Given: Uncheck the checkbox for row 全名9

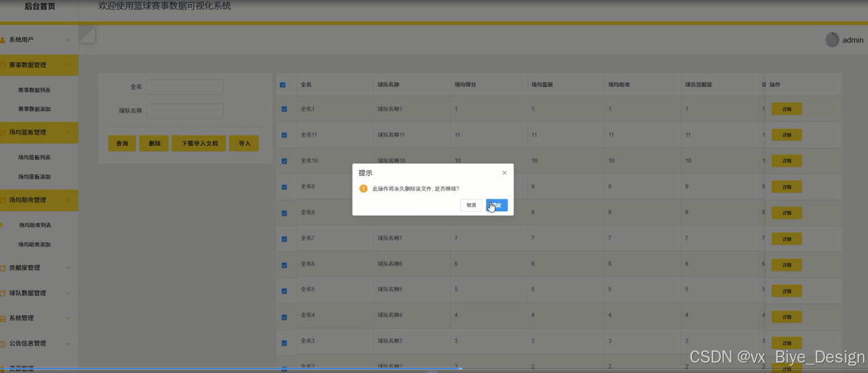Looking at the screenshot, I should click(x=284, y=187).
